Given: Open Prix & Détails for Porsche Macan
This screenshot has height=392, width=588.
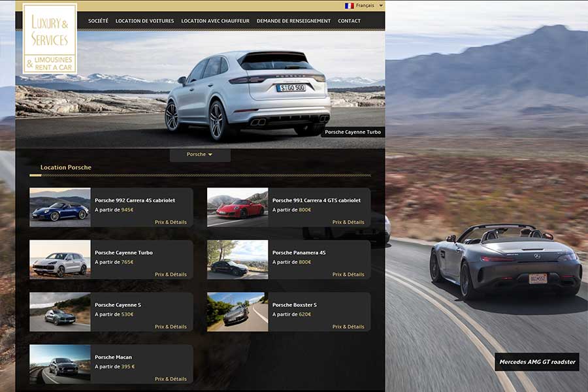Looking at the screenshot, I should point(171,379).
